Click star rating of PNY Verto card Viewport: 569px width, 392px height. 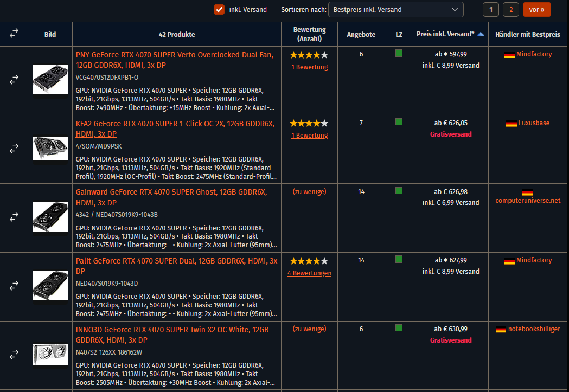[x=309, y=55]
